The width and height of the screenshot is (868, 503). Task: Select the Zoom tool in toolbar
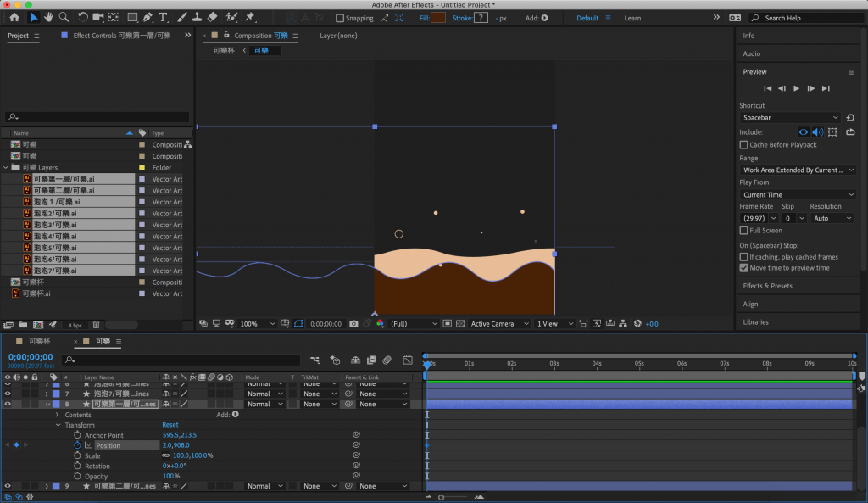pos(64,17)
